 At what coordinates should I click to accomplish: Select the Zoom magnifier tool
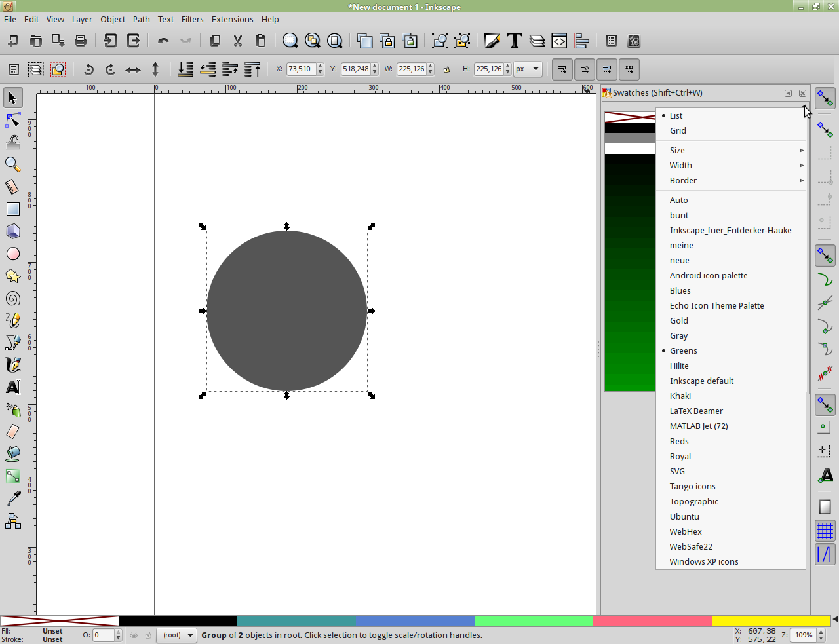point(12,164)
